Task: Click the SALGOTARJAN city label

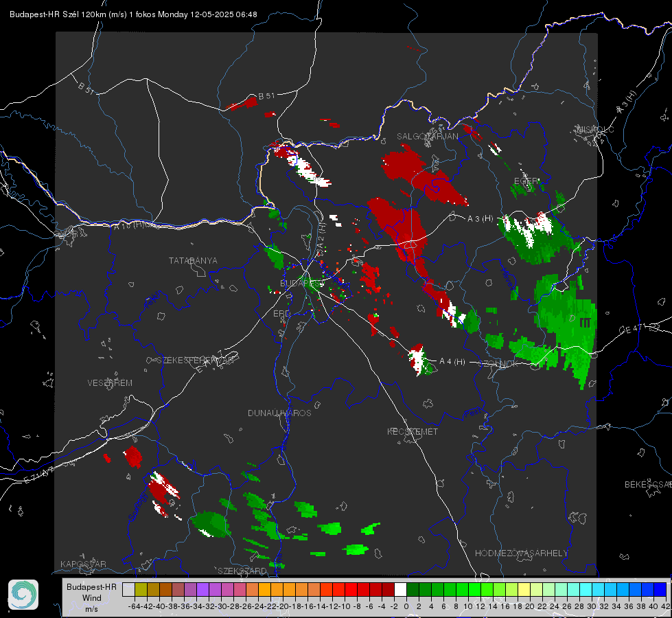Action: pyautogui.click(x=427, y=137)
